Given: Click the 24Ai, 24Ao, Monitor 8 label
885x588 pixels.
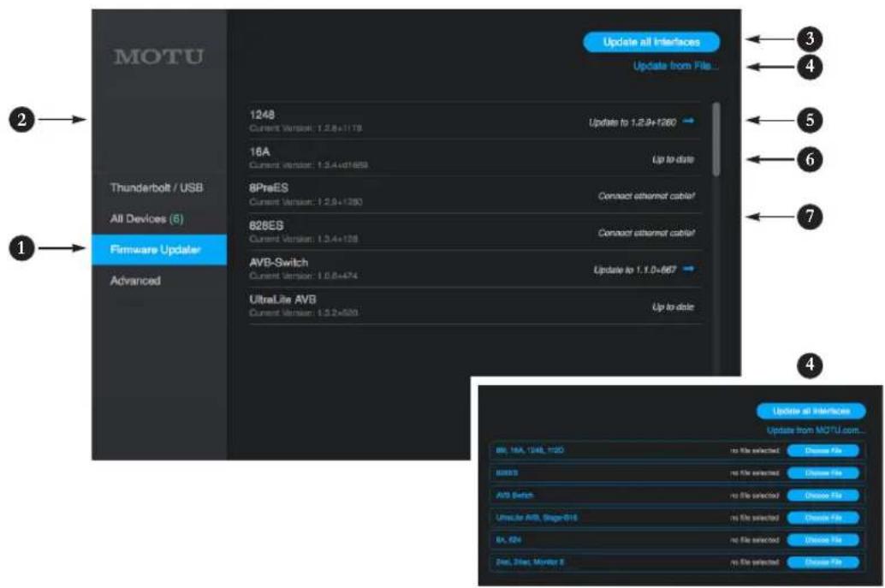Looking at the screenshot, I should tap(530, 562).
